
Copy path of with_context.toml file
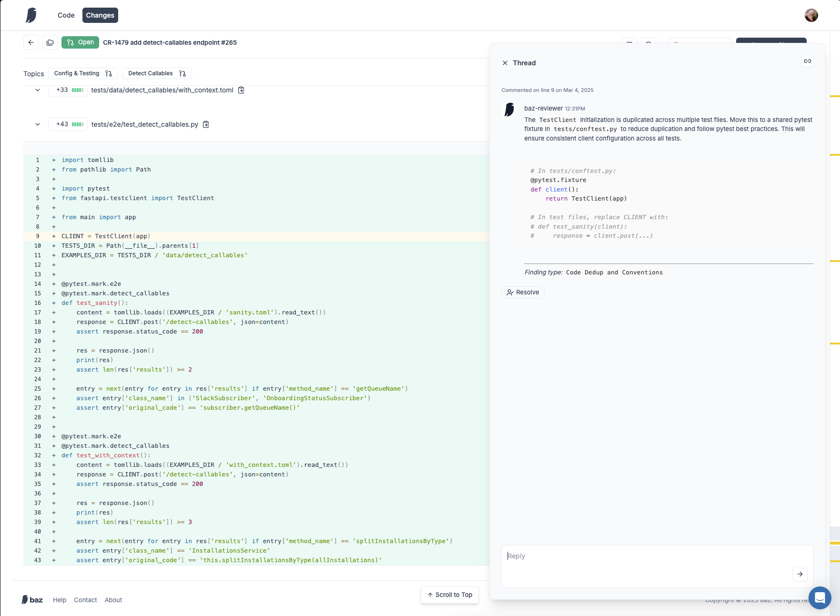[x=242, y=90]
